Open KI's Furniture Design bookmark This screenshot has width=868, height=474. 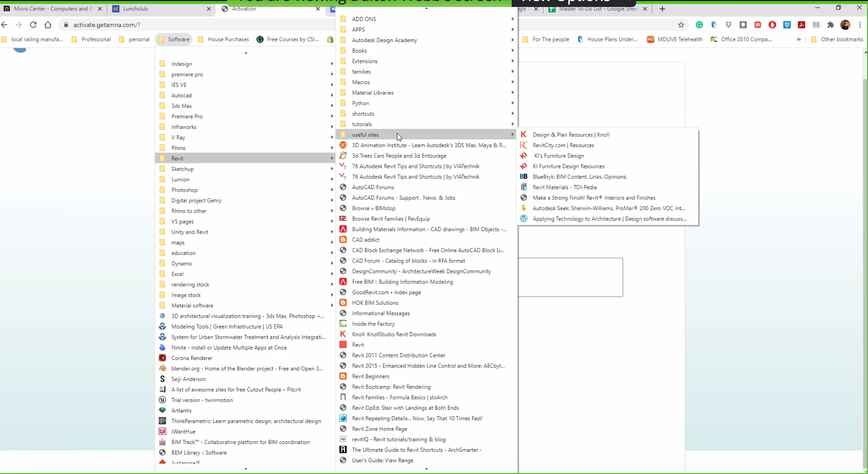point(608,155)
